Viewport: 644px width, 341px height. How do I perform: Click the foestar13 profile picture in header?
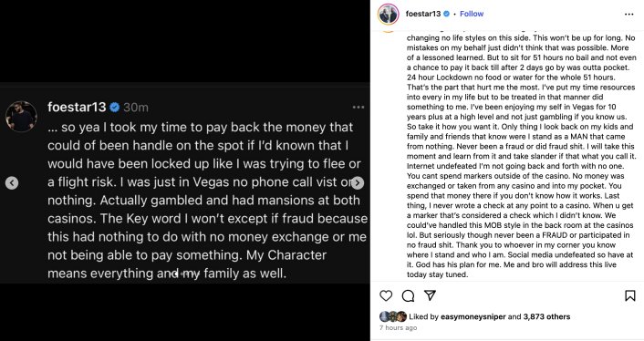tap(388, 14)
